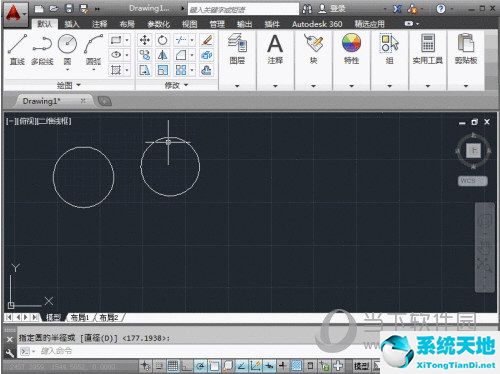This screenshot has height=374, width=500.
Task: Open the new drawing tab button
Action: click(105, 101)
